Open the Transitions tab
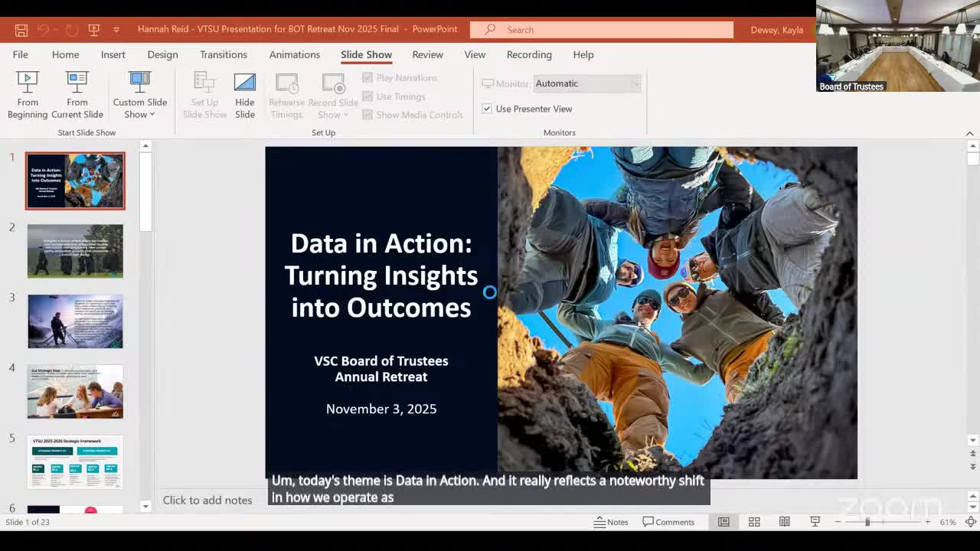980x551 pixels. (223, 54)
